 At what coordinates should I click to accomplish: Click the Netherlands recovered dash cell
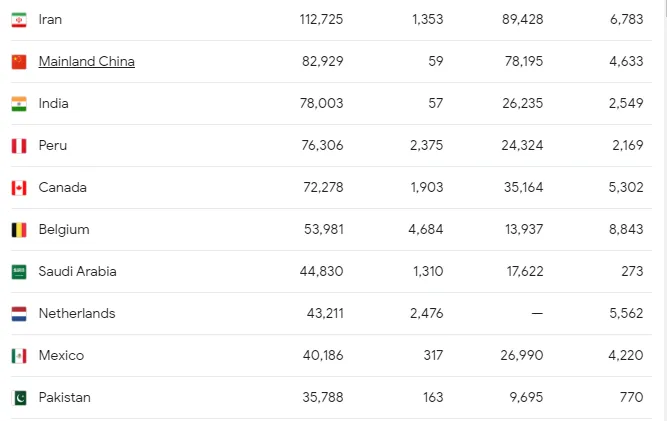[x=537, y=313]
